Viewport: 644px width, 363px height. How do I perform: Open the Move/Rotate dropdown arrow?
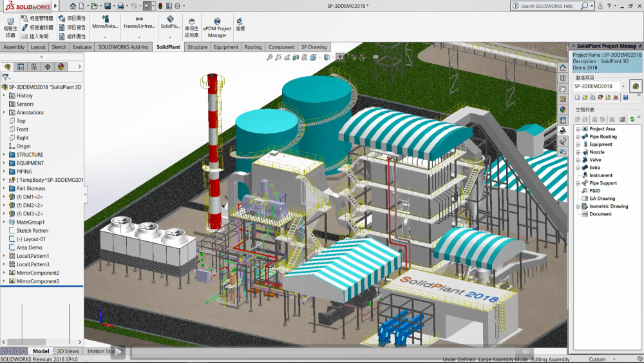tap(105, 37)
